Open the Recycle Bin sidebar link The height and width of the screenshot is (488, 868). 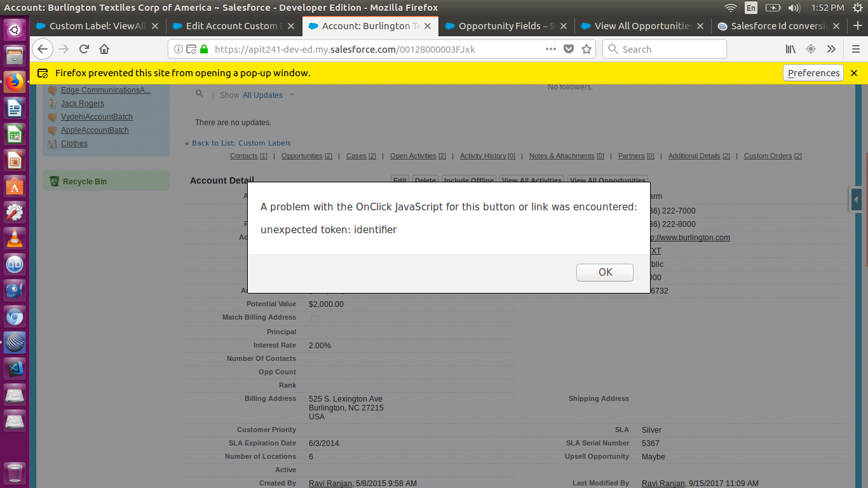(x=85, y=181)
